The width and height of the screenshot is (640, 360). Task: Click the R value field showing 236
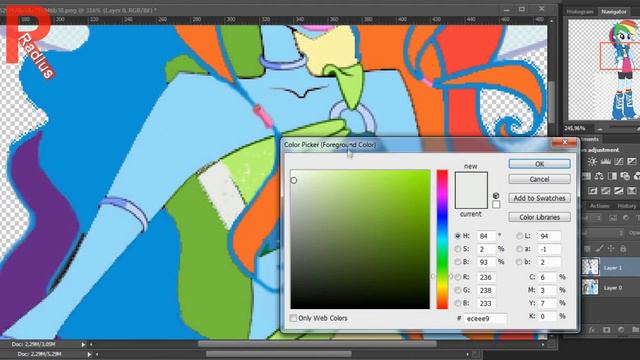486,277
